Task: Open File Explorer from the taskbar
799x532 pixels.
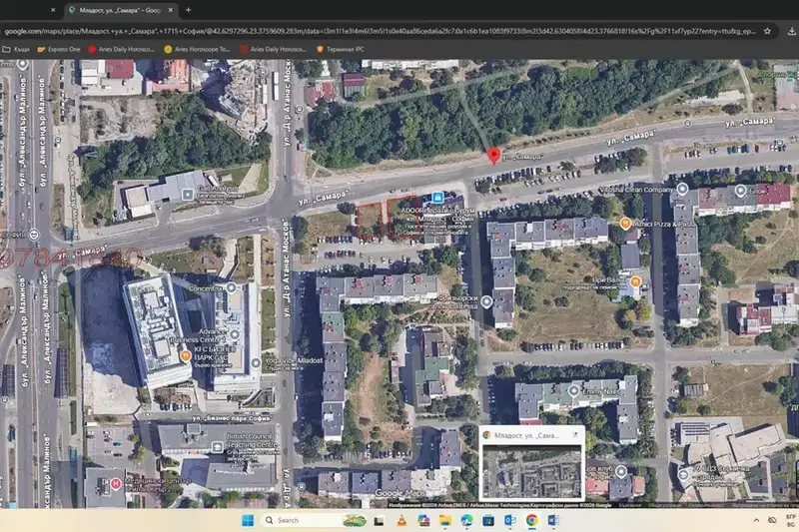Action: (x=444, y=520)
